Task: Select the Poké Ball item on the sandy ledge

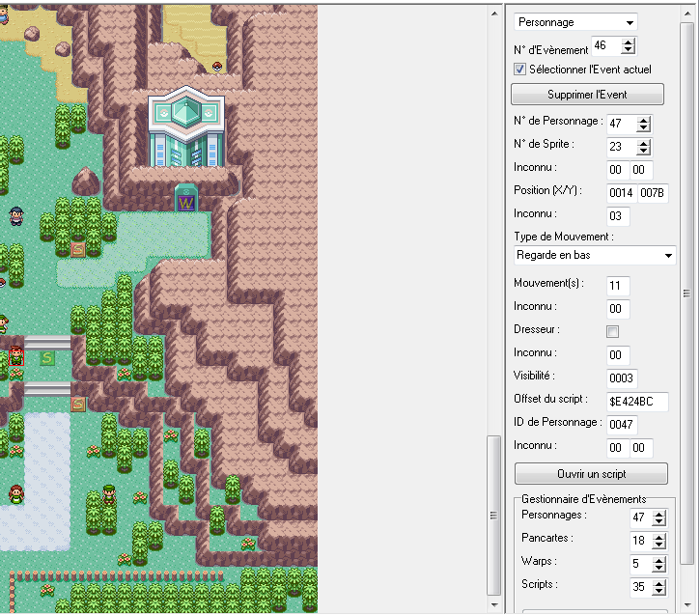Action: pyautogui.click(x=217, y=67)
